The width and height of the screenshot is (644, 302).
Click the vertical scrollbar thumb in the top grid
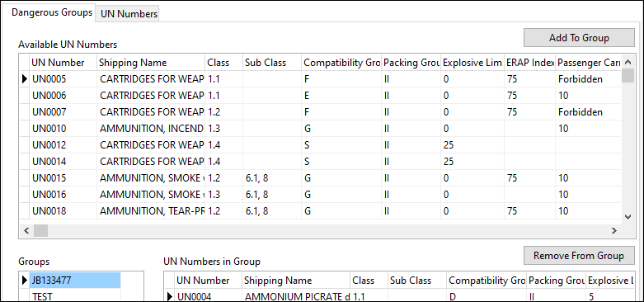pyautogui.click(x=628, y=76)
